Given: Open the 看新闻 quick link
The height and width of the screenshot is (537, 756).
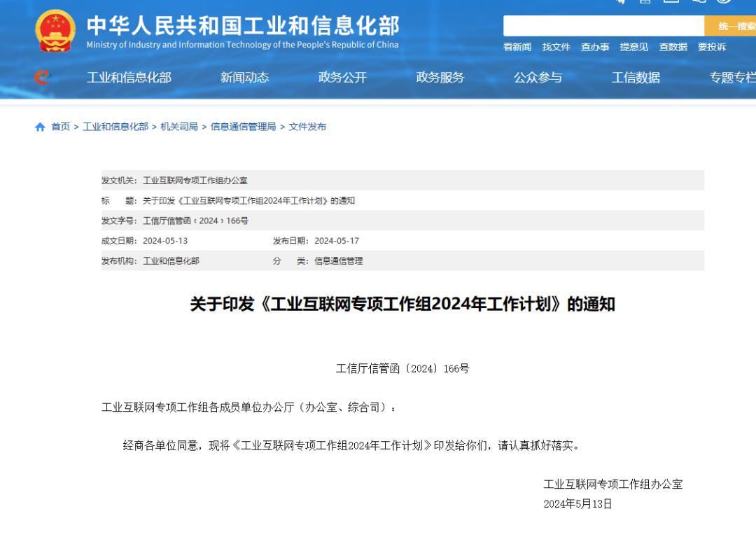Looking at the screenshot, I should coord(517,47).
